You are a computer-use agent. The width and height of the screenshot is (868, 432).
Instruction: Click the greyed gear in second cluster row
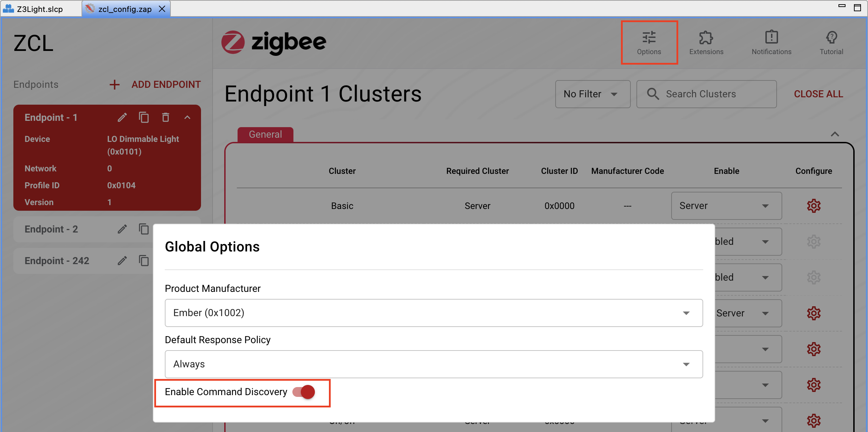coord(814,242)
